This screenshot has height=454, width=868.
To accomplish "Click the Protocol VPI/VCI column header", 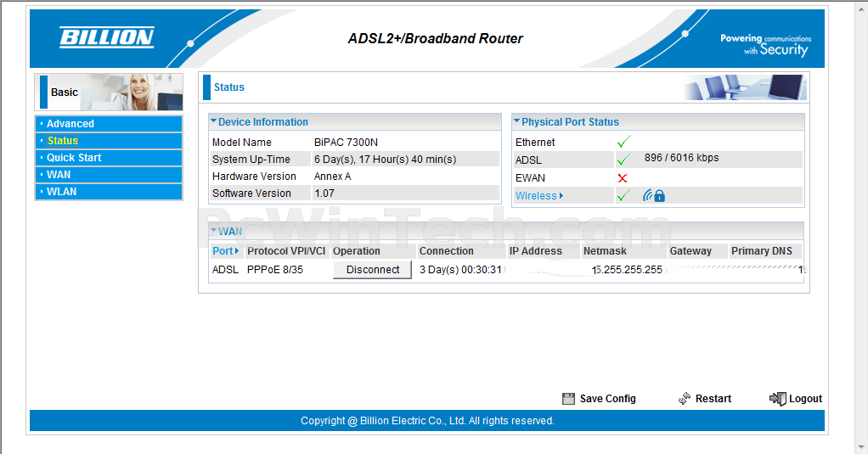I will pyautogui.click(x=286, y=251).
